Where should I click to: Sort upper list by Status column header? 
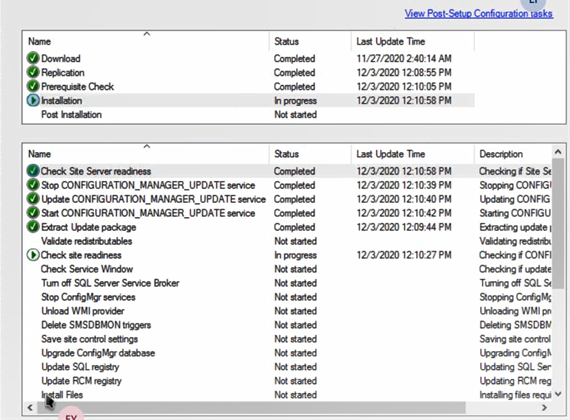[x=310, y=41]
